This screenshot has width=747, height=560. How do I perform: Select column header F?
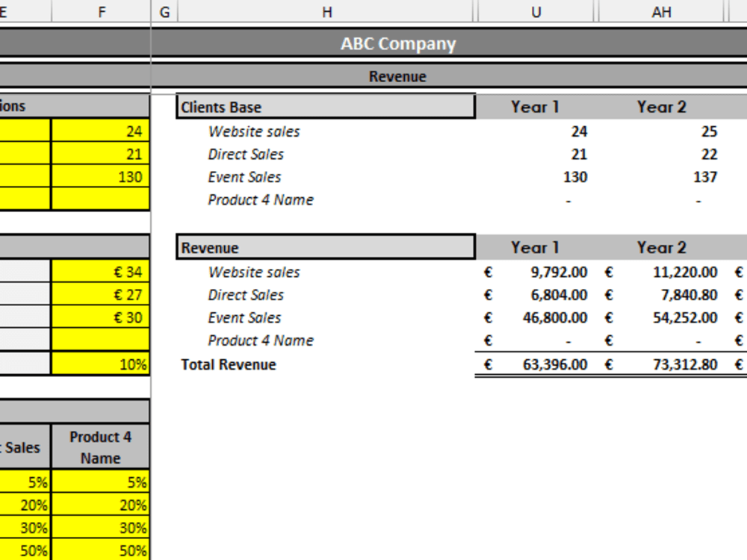coord(101,11)
